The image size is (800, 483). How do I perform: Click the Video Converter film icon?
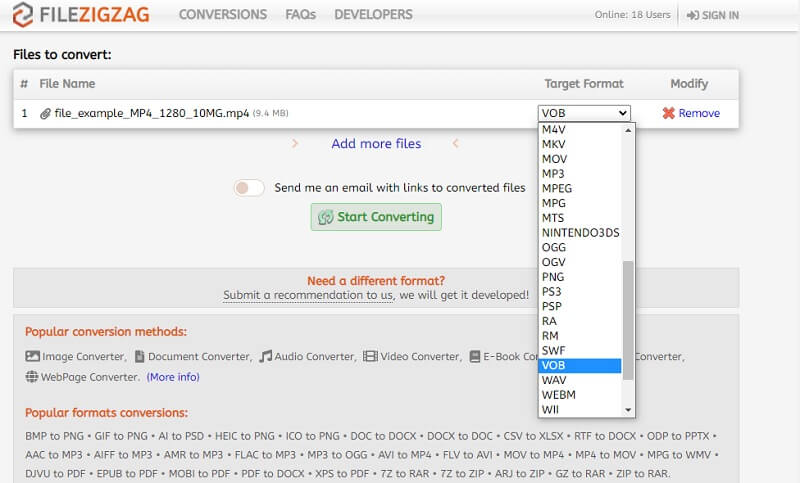click(x=370, y=356)
